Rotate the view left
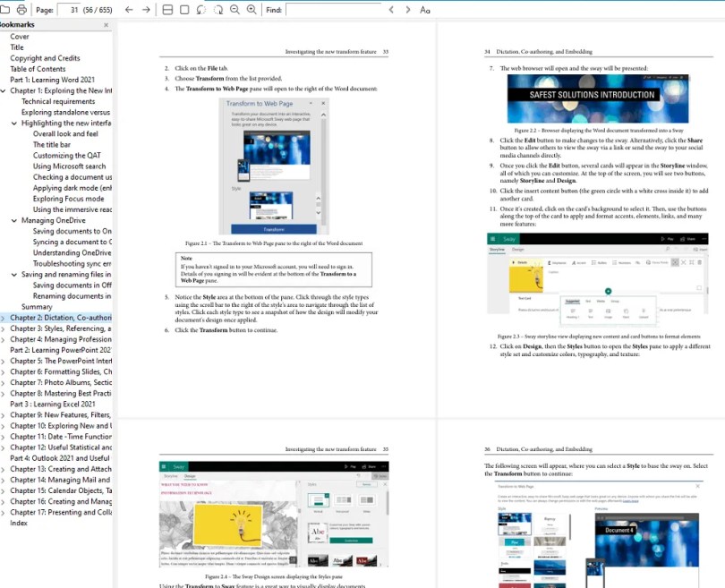This screenshot has width=725, height=588. [201, 10]
